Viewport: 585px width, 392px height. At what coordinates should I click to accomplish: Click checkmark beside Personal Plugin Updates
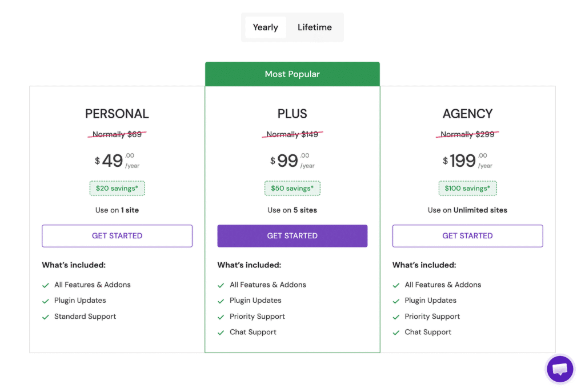click(46, 301)
